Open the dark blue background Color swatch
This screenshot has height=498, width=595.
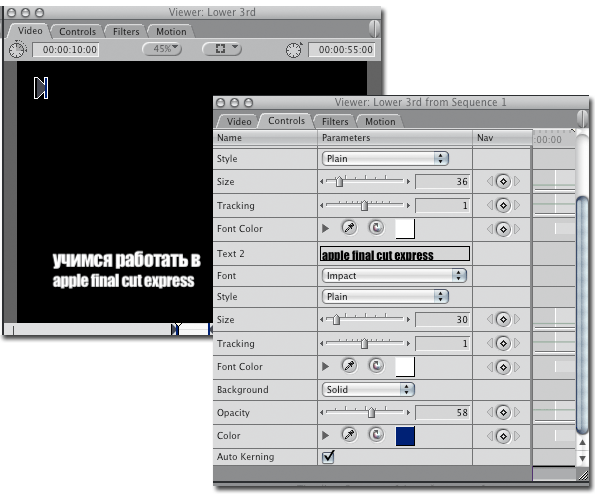405,436
